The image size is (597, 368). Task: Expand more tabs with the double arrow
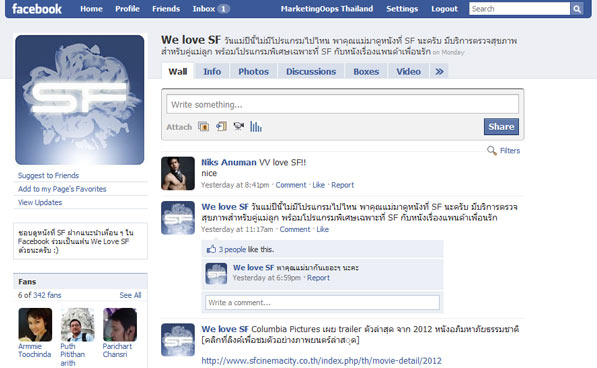point(439,71)
